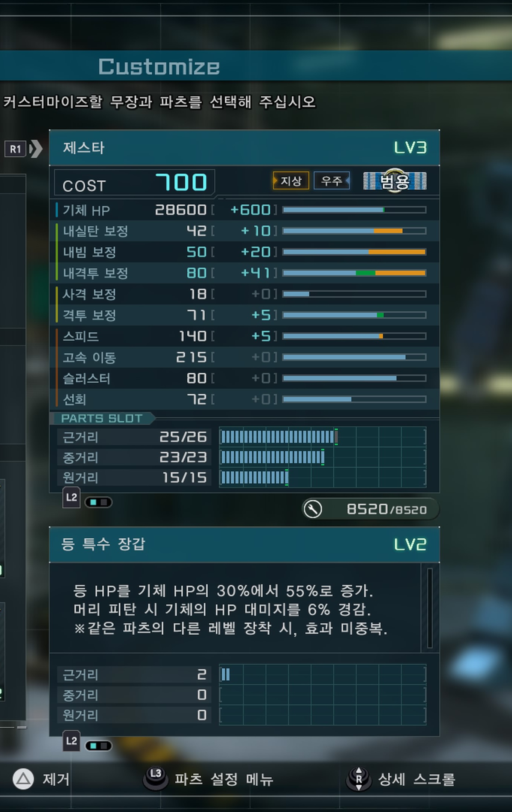Click the COST 700 field
512x812 pixels.
pyautogui.click(x=135, y=183)
